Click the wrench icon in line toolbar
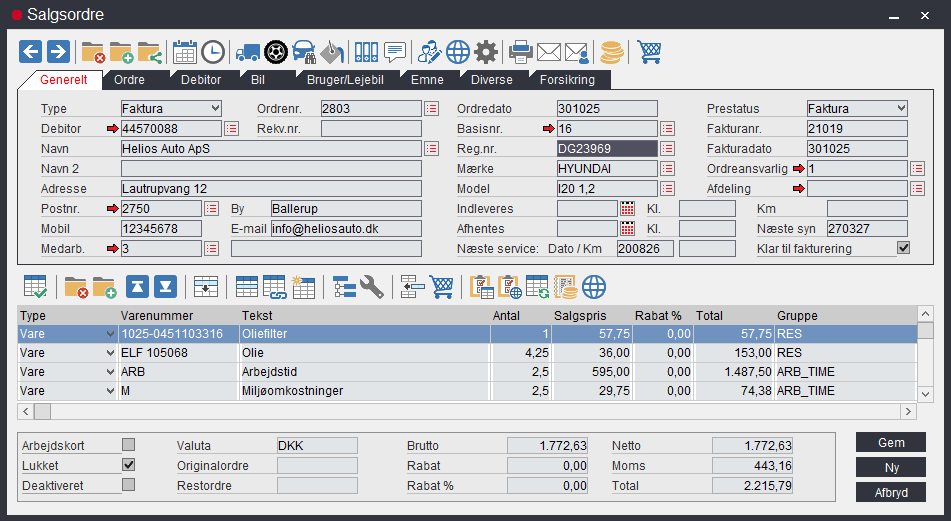Viewport: 951px width, 521px height. (x=372, y=287)
